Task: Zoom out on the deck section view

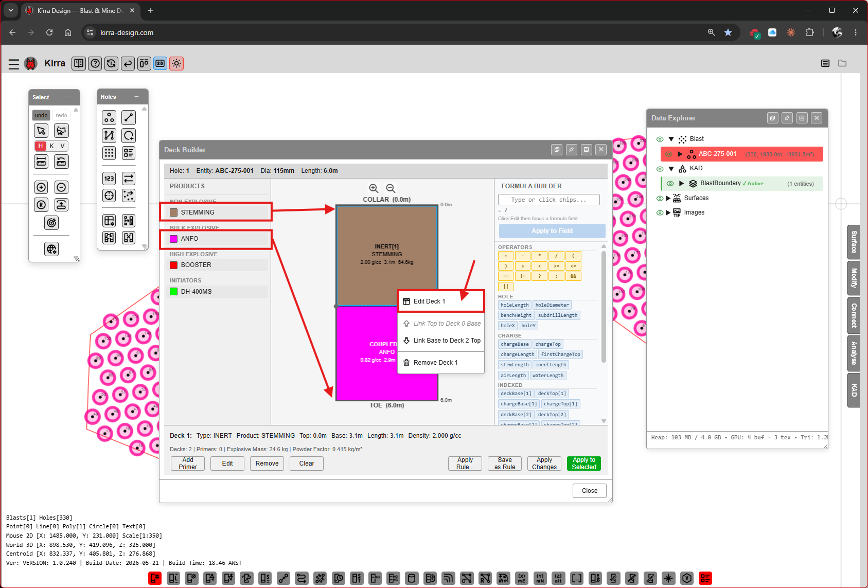Action: click(x=391, y=188)
